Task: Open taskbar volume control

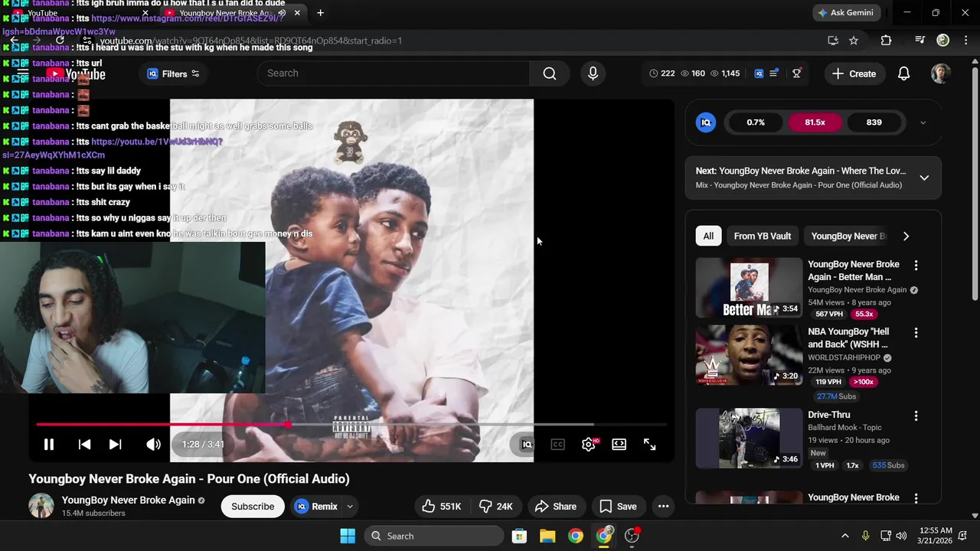Action: click(901, 536)
